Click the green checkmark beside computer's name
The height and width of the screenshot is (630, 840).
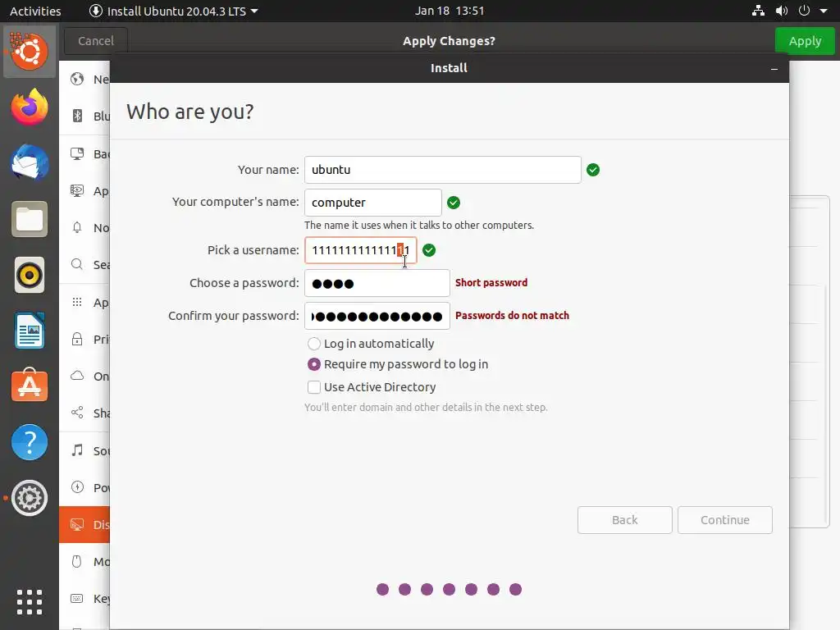(454, 203)
